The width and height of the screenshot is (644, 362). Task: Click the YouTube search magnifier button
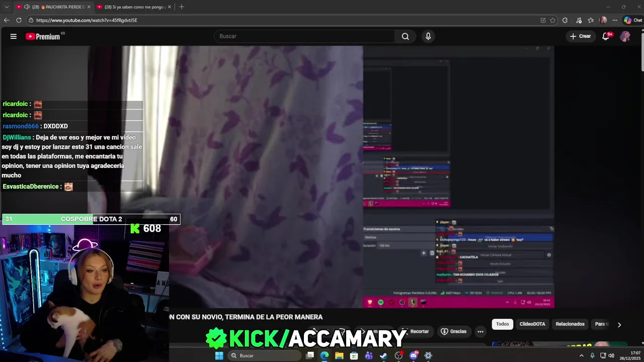(x=405, y=36)
